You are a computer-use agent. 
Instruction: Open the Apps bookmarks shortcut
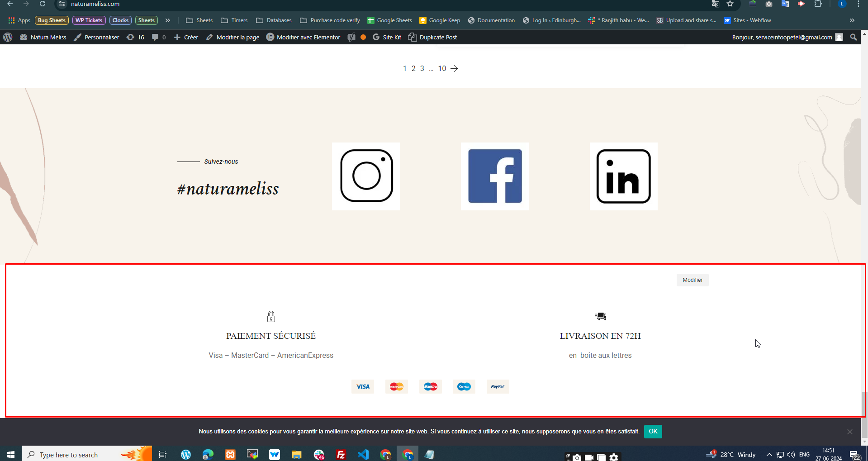coord(19,20)
